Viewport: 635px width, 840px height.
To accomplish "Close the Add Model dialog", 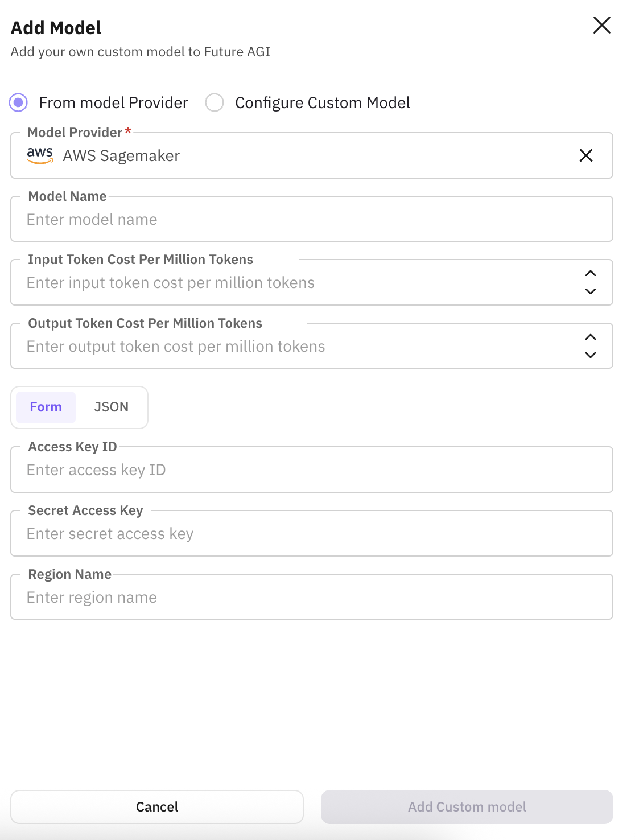I will (x=601, y=26).
